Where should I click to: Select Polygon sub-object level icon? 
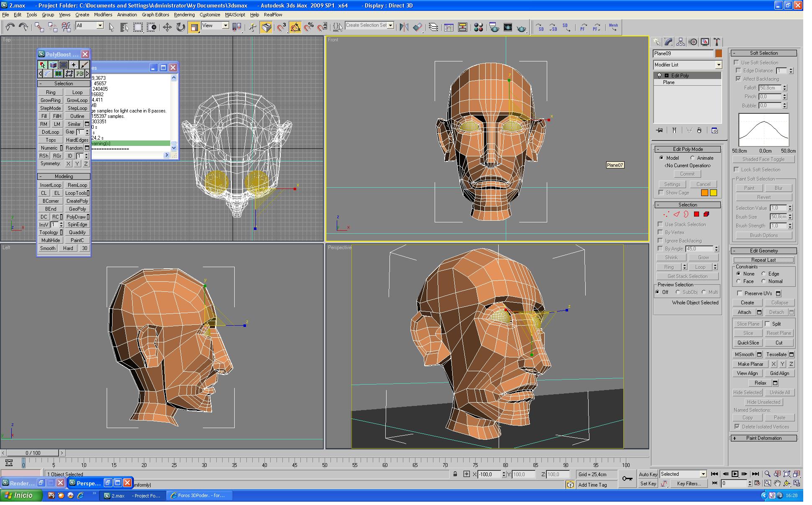click(x=696, y=214)
